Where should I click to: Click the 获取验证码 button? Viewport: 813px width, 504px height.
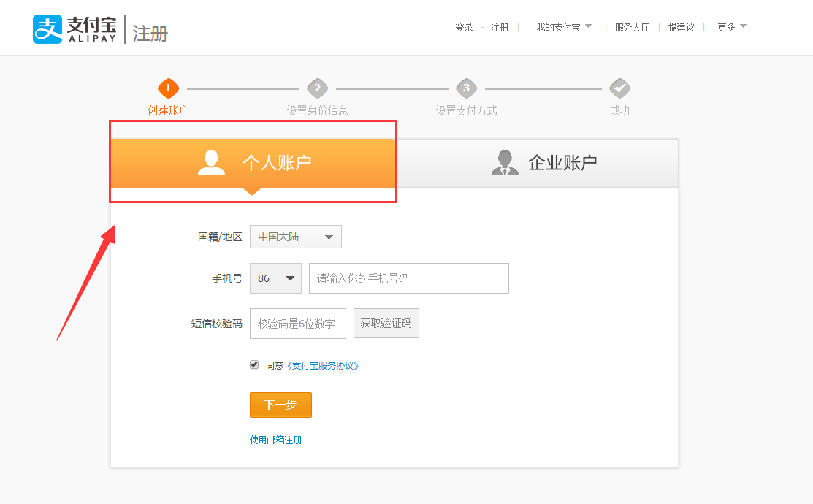tap(386, 324)
